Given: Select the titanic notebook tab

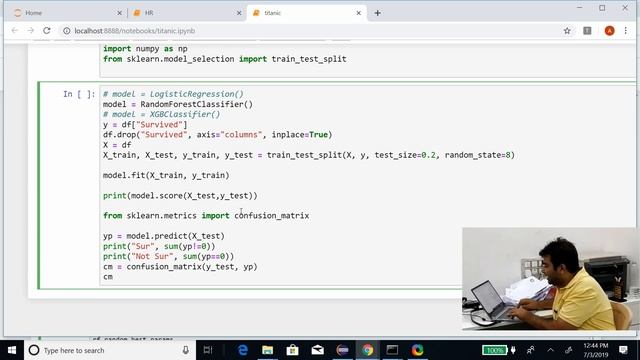Looking at the screenshot, I should 306,13.
